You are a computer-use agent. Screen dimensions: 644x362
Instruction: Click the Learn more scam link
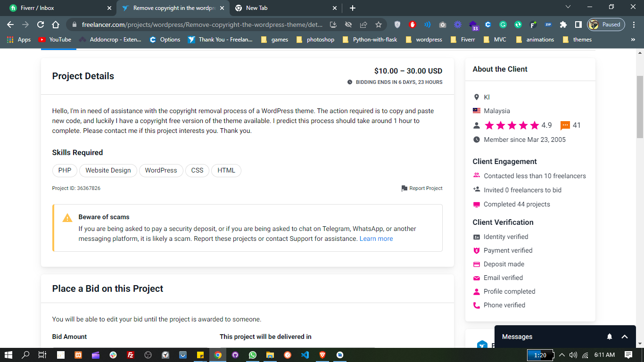click(x=376, y=239)
